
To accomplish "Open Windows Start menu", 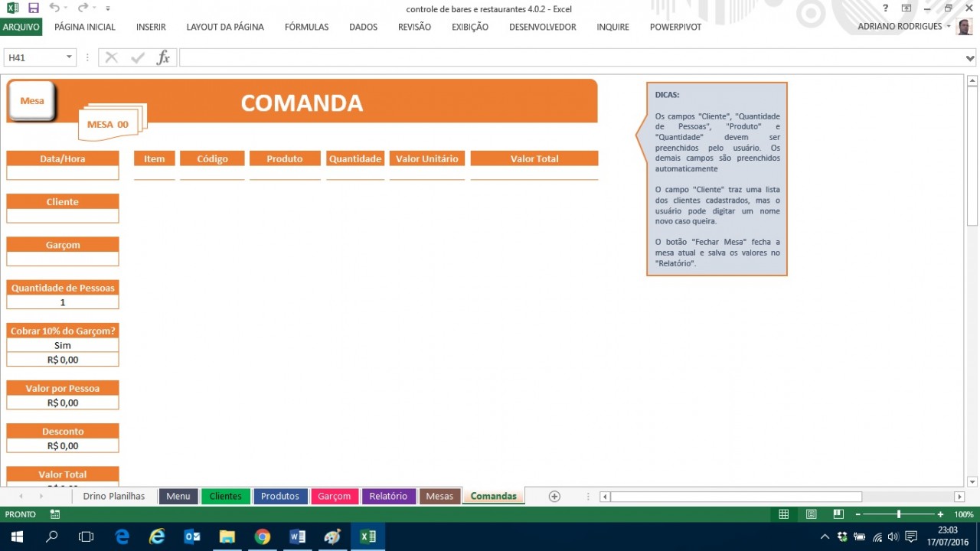I will pyautogui.click(x=17, y=536).
